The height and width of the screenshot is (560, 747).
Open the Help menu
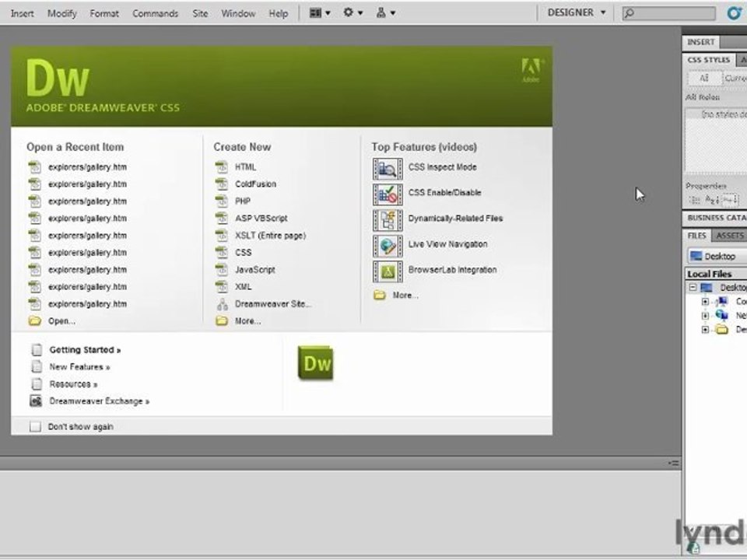279,13
